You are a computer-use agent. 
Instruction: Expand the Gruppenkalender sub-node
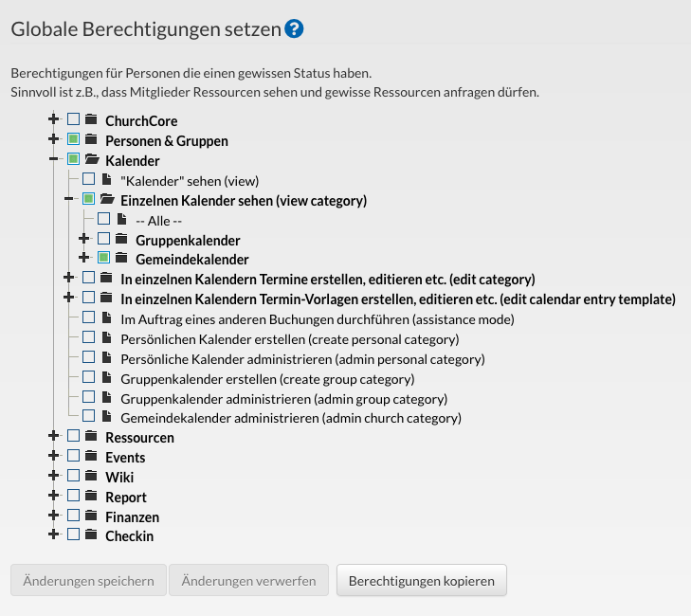coord(83,239)
